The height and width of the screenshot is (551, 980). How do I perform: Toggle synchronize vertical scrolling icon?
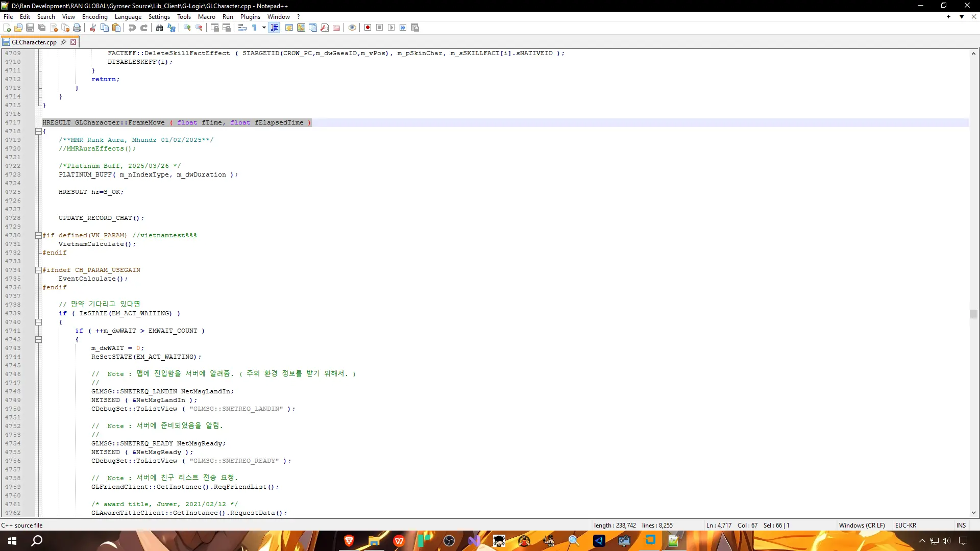click(x=214, y=28)
